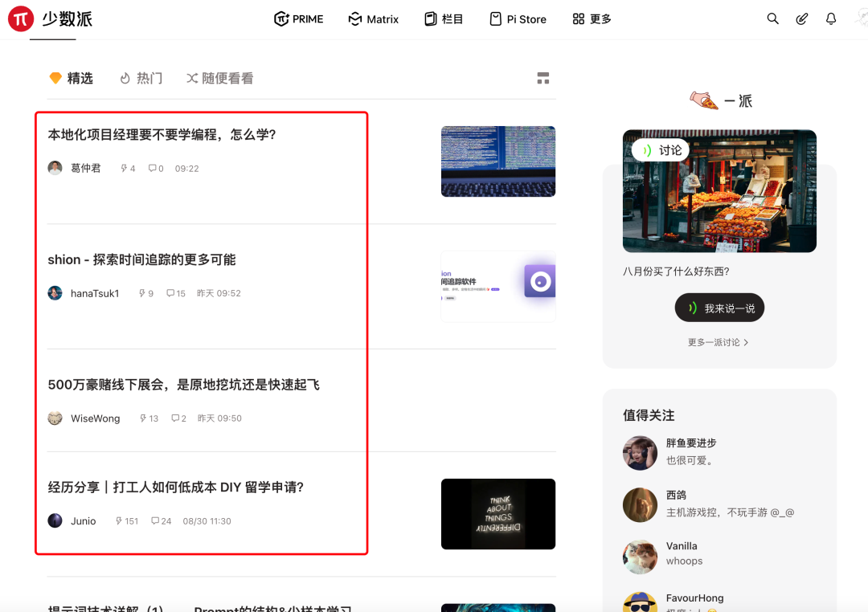Open the notifications bell icon
This screenshot has width=868, height=612.
click(831, 18)
